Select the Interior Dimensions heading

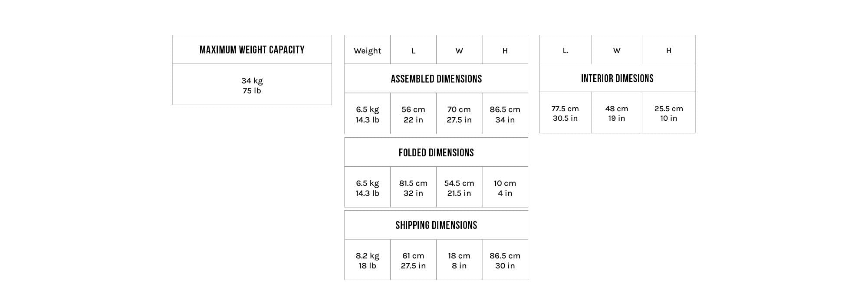pos(617,79)
